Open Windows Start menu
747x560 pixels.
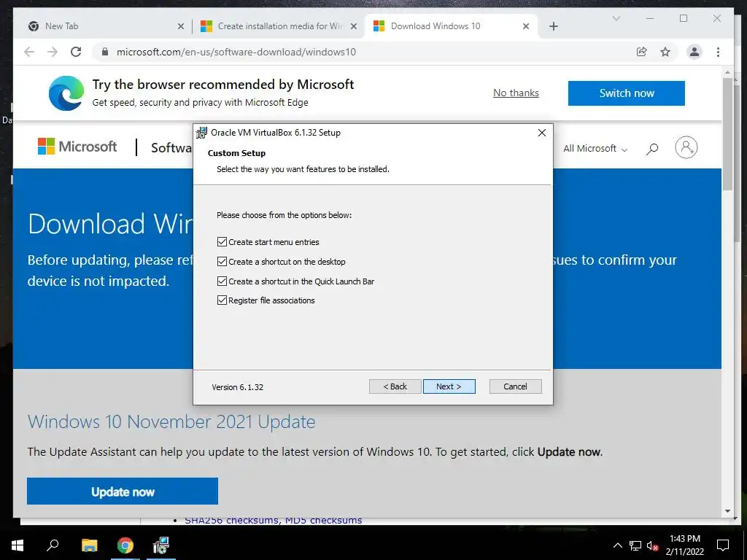[18, 545]
